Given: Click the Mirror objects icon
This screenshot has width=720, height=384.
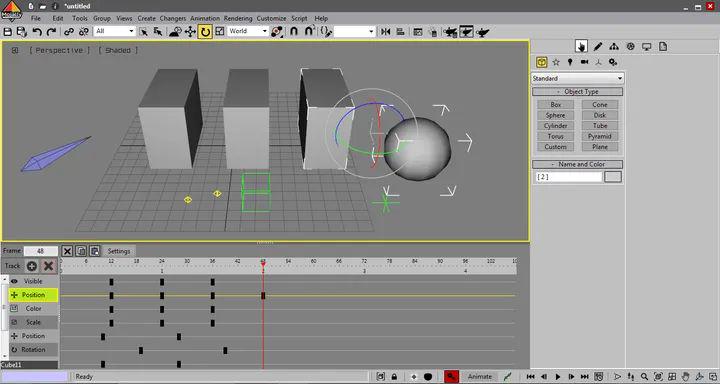Looking at the screenshot, I should coord(386,32).
